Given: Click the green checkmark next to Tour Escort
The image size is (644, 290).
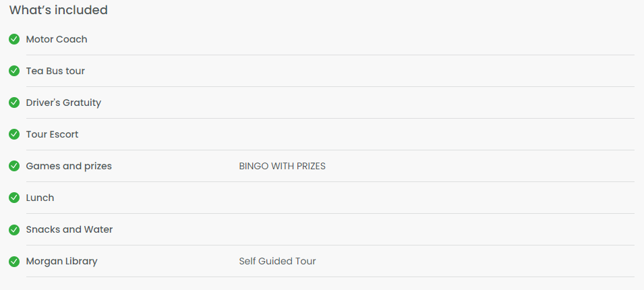Looking at the screenshot, I should (14, 134).
